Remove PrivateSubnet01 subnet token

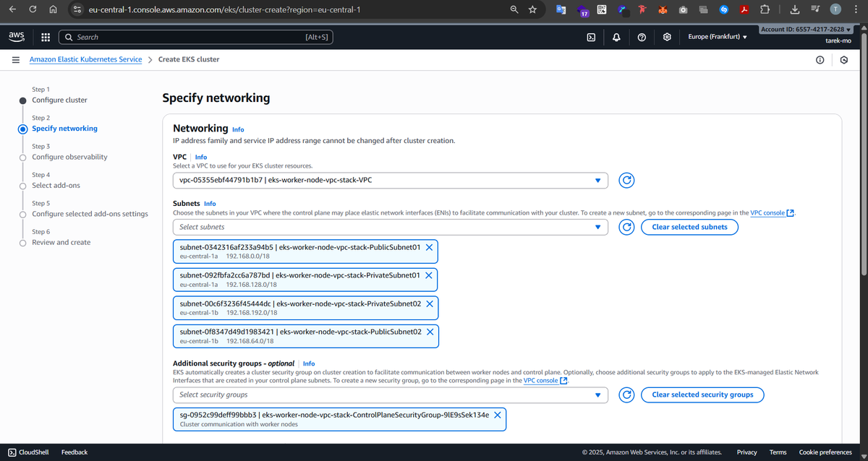(x=429, y=275)
